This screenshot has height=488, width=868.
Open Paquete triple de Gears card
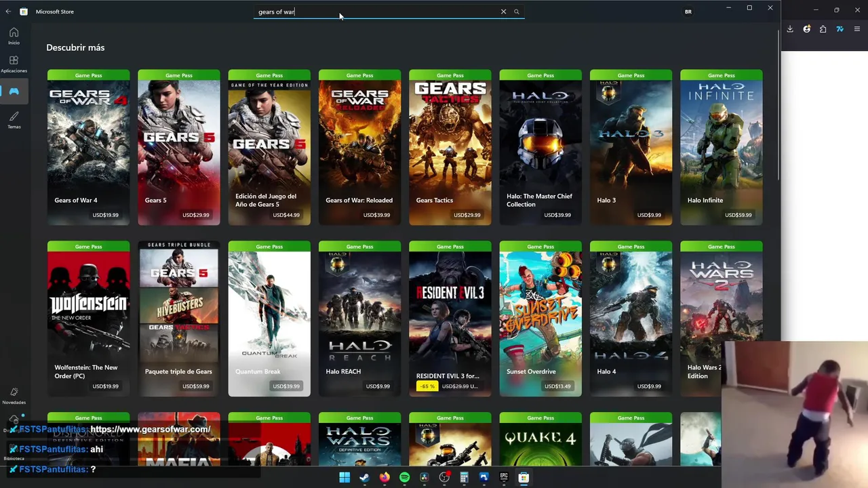pyautogui.click(x=179, y=319)
